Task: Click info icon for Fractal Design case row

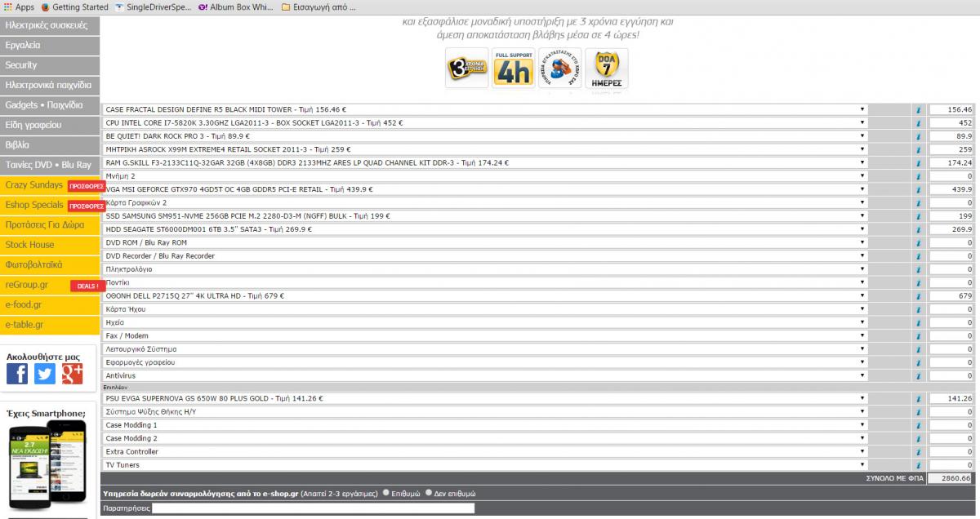Action: pos(918,109)
